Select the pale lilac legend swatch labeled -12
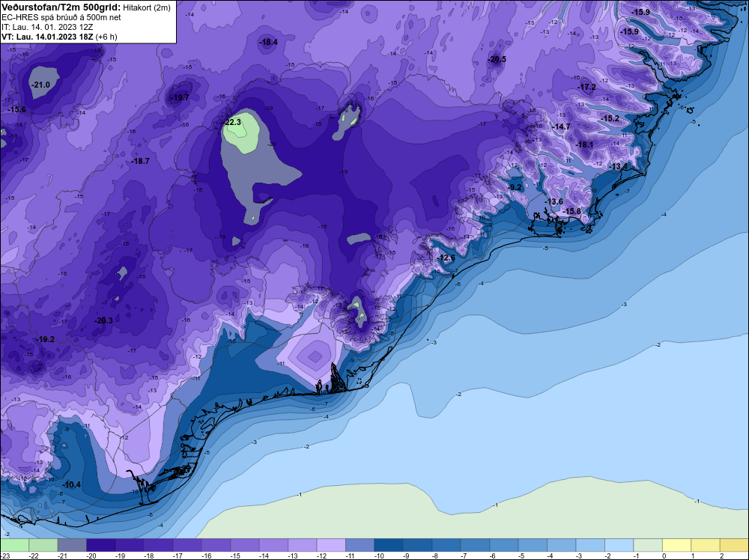 click(331, 545)
